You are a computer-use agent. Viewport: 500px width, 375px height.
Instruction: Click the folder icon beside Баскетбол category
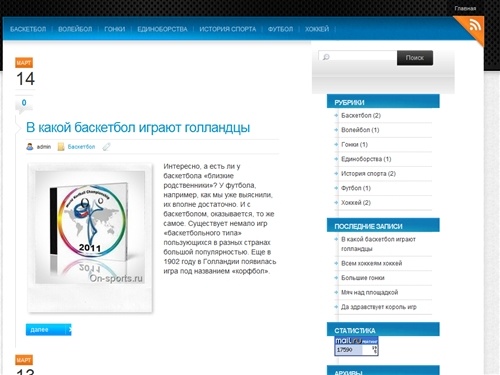pyautogui.click(x=61, y=147)
